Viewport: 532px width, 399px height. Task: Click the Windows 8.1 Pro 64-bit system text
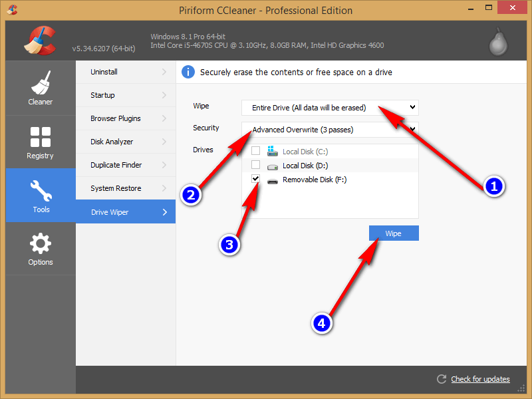coord(188,37)
